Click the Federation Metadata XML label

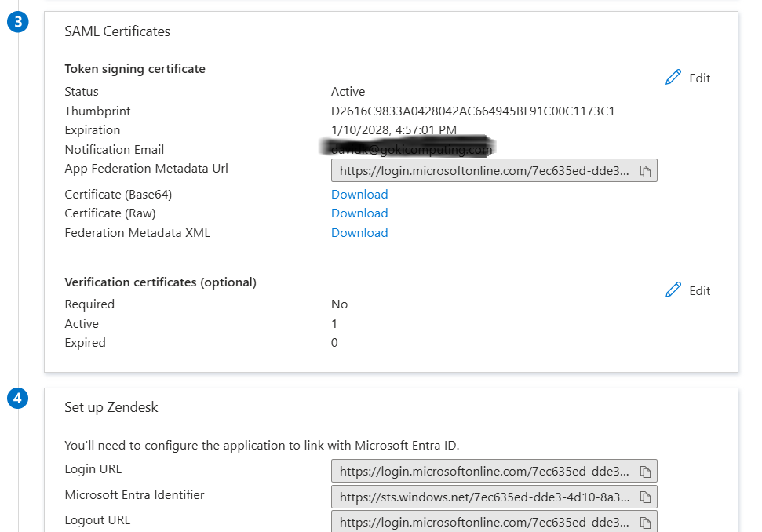pos(137,233)
